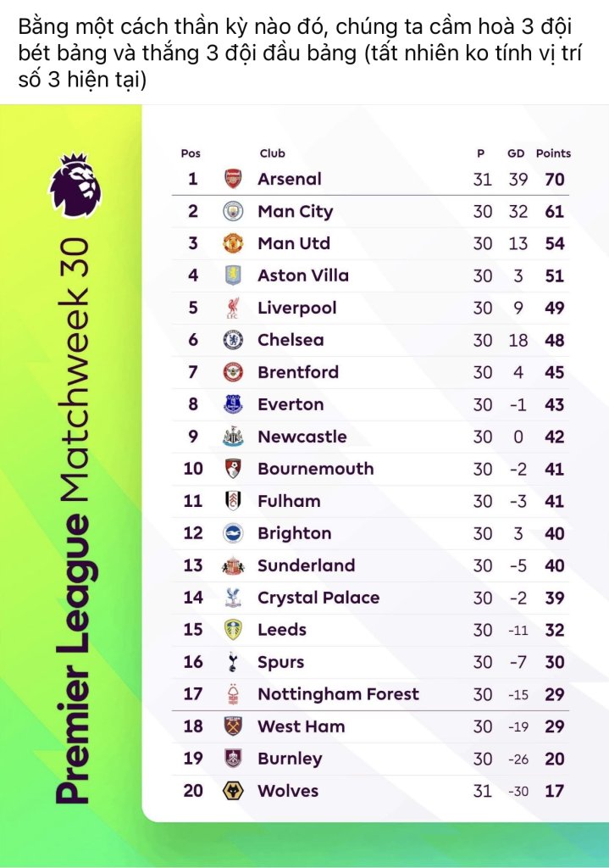This screenshot has width=609, height=868.
Task: Select the Spurs cockerel crest
Action: [233, 662]
